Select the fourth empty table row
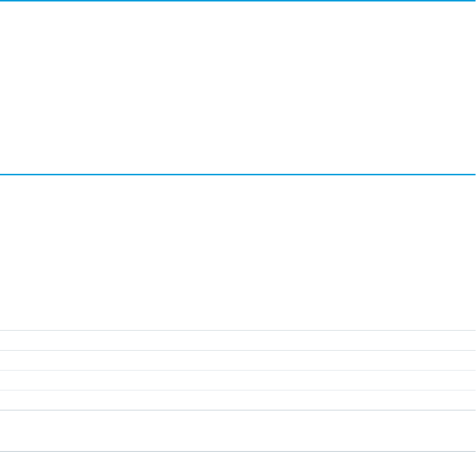 coord(238,400)
